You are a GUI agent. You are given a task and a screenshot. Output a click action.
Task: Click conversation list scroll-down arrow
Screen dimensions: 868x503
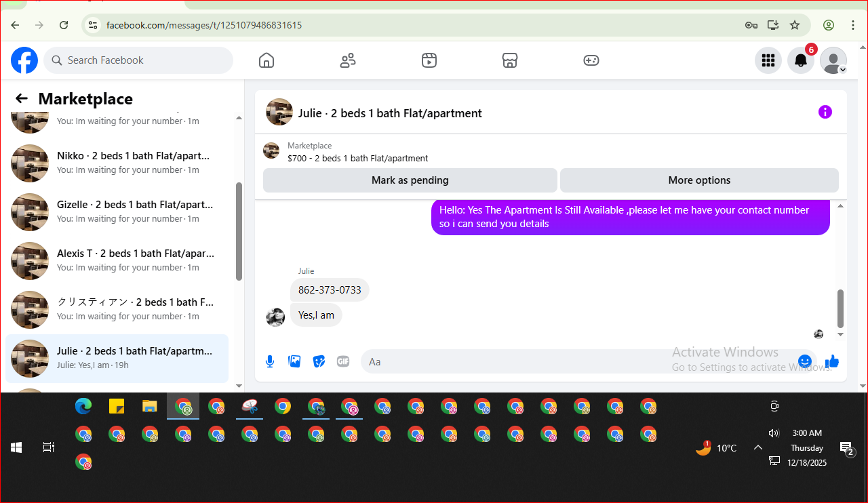pyautogui.click(x=239, y=386)
